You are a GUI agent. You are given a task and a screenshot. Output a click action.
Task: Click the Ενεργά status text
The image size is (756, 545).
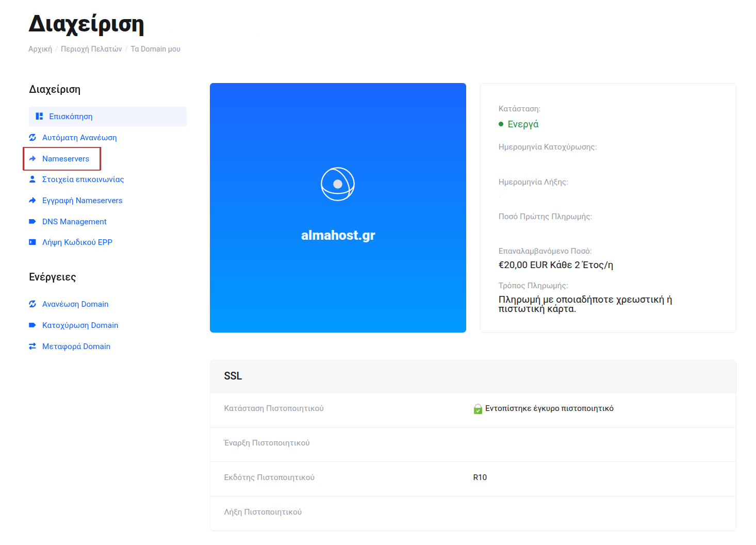pos(523,124)
